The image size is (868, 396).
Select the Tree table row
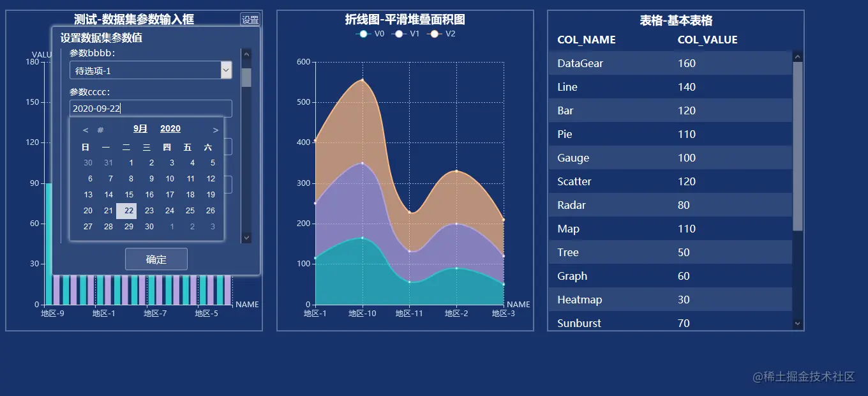(670, 252)
